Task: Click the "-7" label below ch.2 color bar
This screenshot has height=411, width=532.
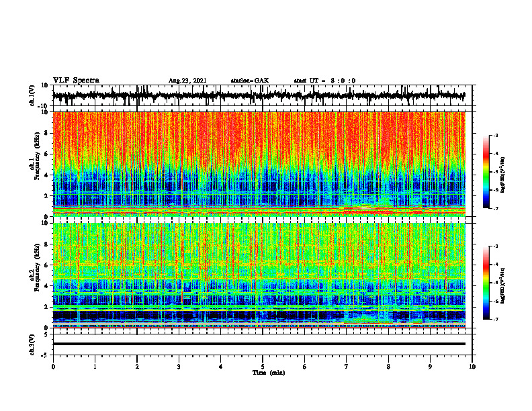Action: tap(496, 319)
